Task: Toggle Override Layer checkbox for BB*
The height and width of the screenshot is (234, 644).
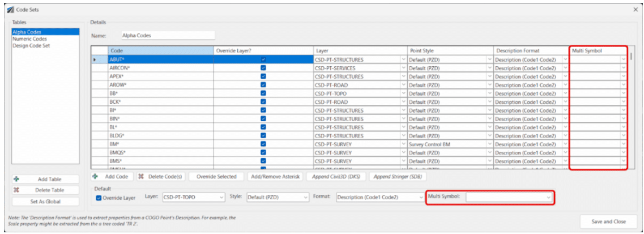Action: [263, 93]
